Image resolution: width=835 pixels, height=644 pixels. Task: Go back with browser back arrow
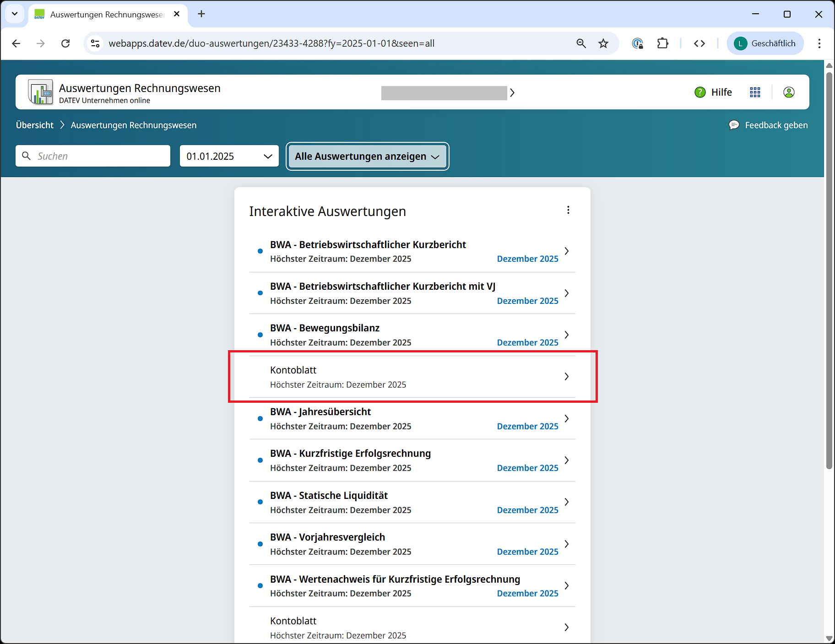(16, 43)
